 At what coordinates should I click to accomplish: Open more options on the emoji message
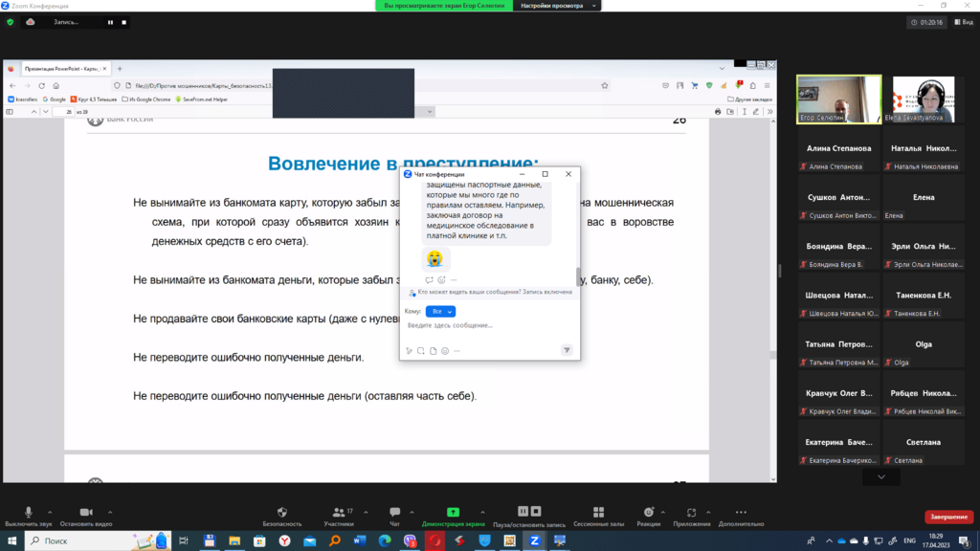coord(454,280)
